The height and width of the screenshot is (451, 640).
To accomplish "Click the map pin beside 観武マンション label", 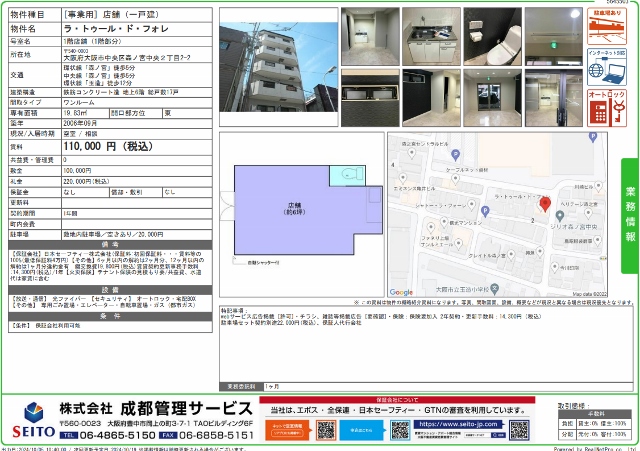I will coord(444,222).
